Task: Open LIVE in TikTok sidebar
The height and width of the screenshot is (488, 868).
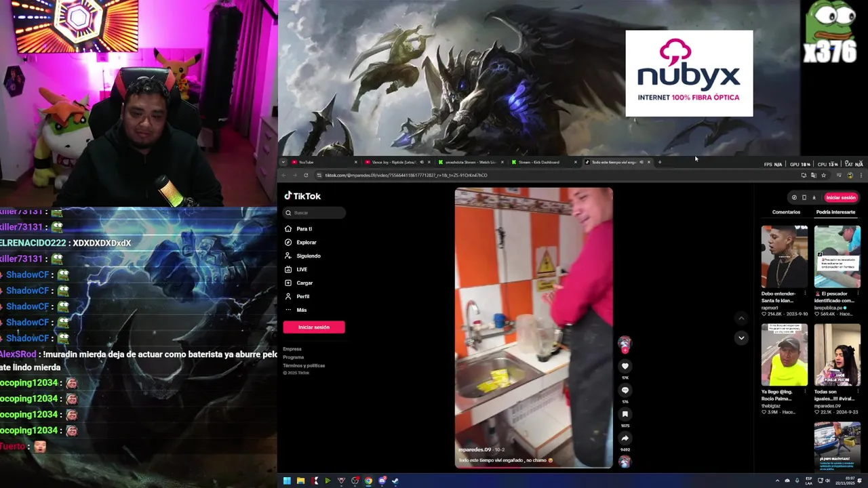Action: [296, 270]
